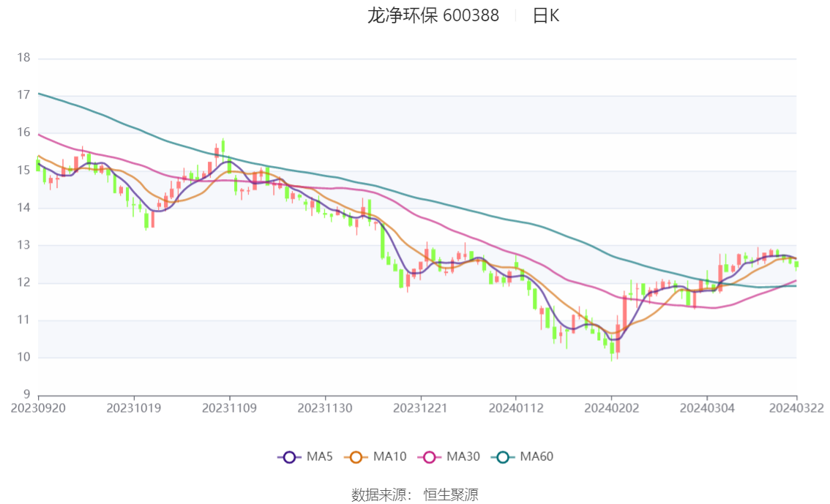Click the data source text 恒生聚源
Viewport: 830px width, 504px height.
click(451, 494)
